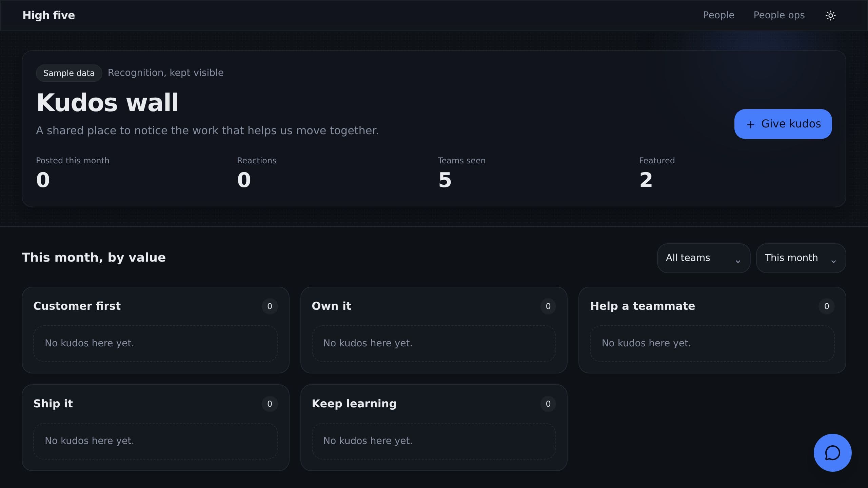868x488 pixels.
Task: Click the Reactions stat label
Action: pos(257,161)
